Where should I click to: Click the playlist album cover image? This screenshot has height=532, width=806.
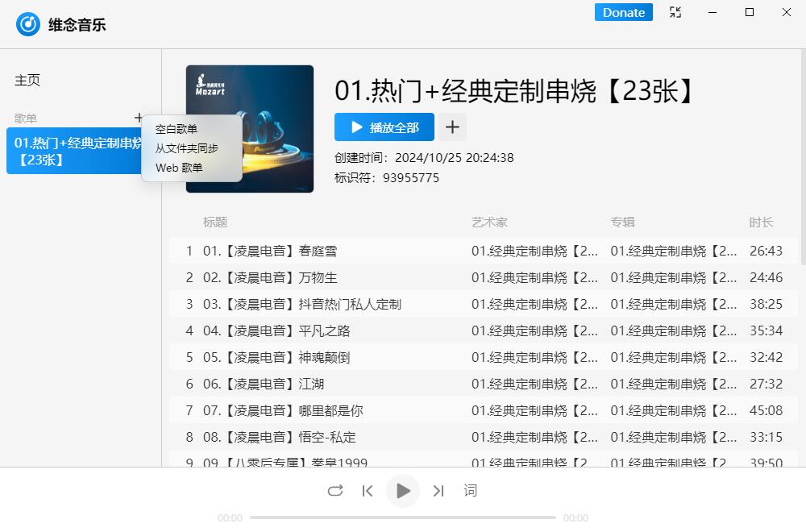250,129
